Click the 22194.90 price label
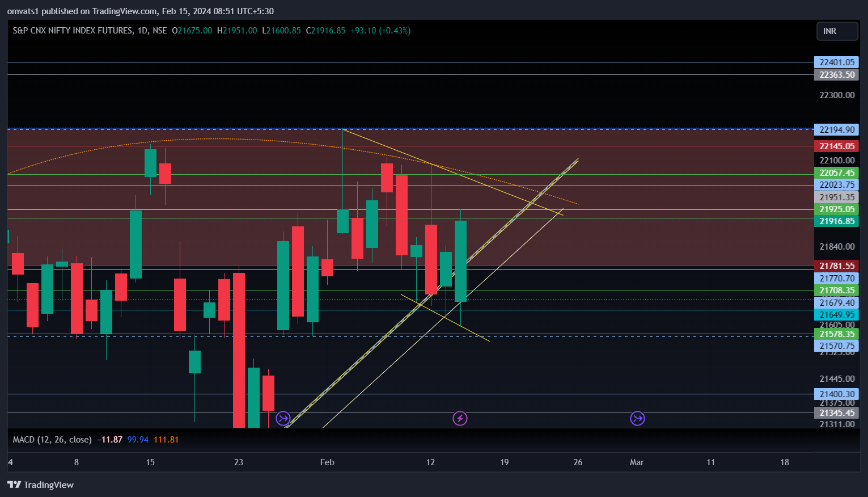The image size is (868, 497). coord(836,130)
